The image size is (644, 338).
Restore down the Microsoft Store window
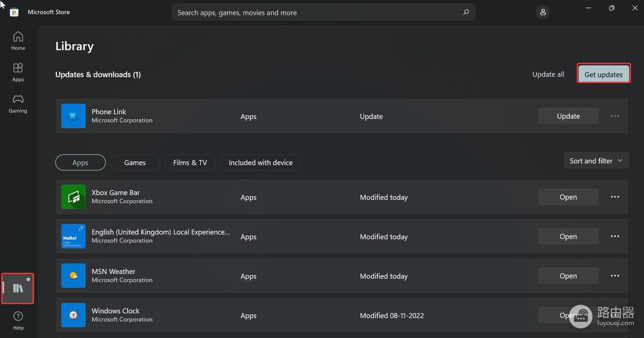pyautogui.click(x=611, y=8)
